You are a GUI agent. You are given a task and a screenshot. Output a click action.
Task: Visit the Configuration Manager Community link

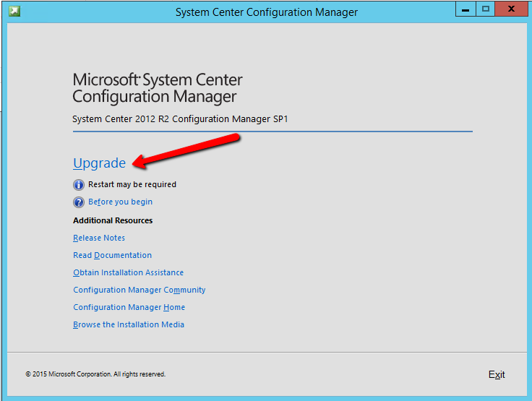pos(139,290)
